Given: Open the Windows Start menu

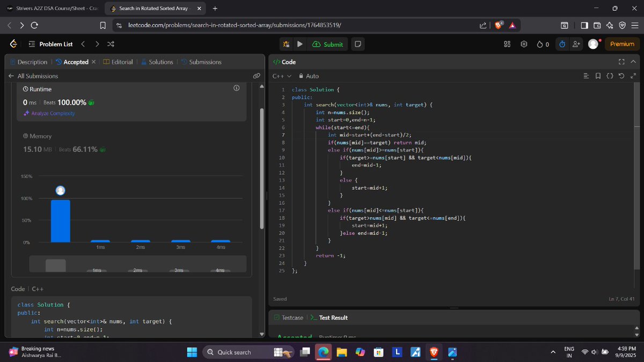Looking at the screenshot, I should click(x=192, y=352).
